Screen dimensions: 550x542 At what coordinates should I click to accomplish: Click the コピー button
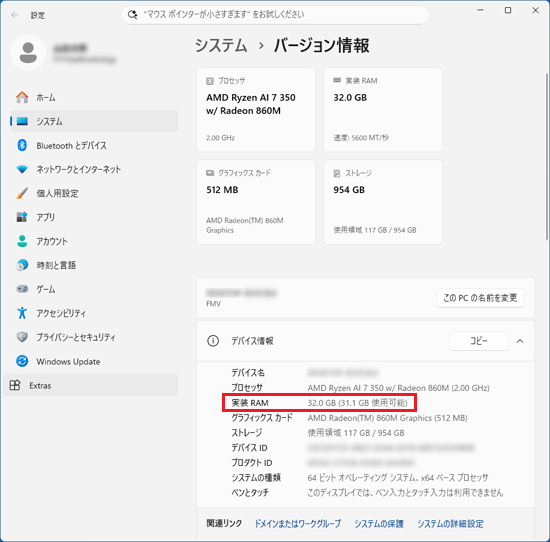point(479,341)
